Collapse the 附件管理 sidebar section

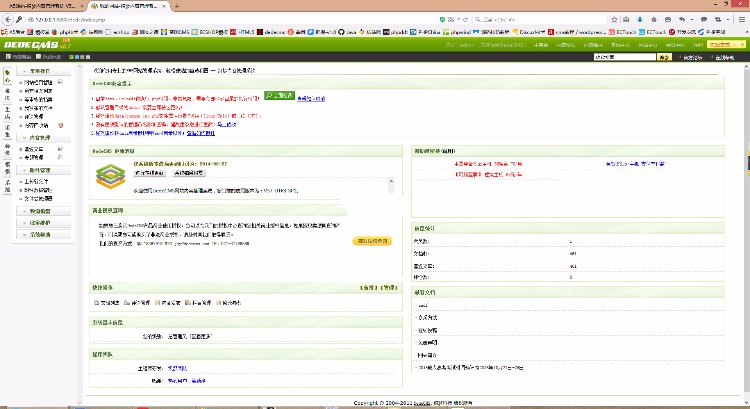pos(44,170)
